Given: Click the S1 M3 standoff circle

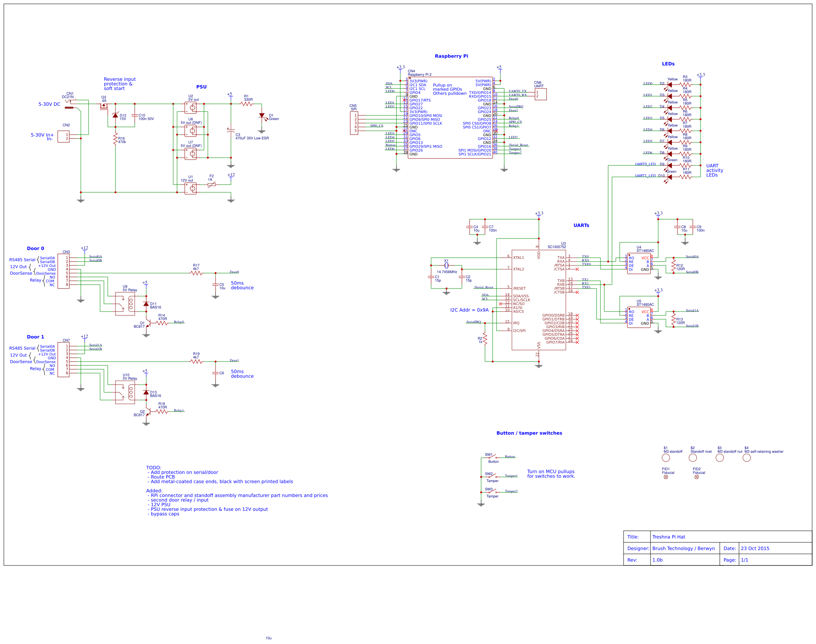Looking at the screenshot, I should click(x=666, y=458).
